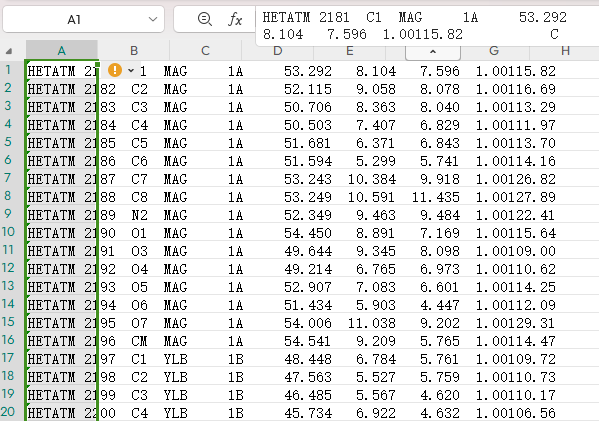Viewport: 599px width, 421px height.
Task: Click the zoom magnifier icon in formula bar
Action: [205, 19]
